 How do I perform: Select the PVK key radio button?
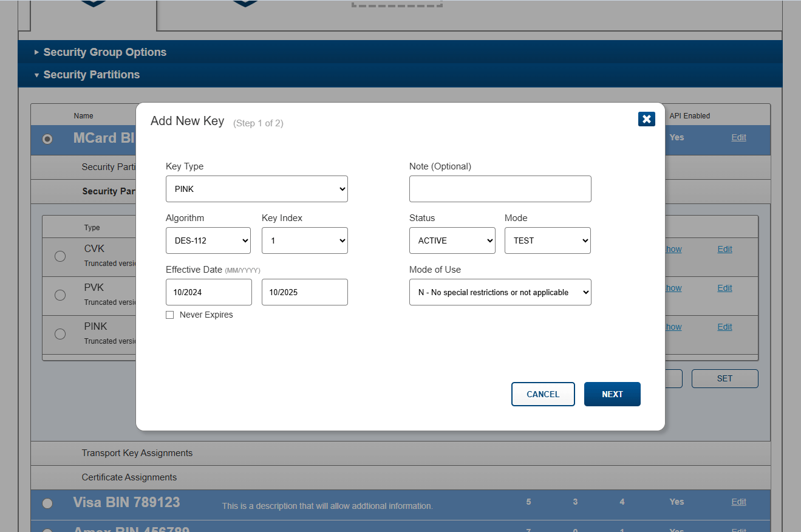(60, 295)
